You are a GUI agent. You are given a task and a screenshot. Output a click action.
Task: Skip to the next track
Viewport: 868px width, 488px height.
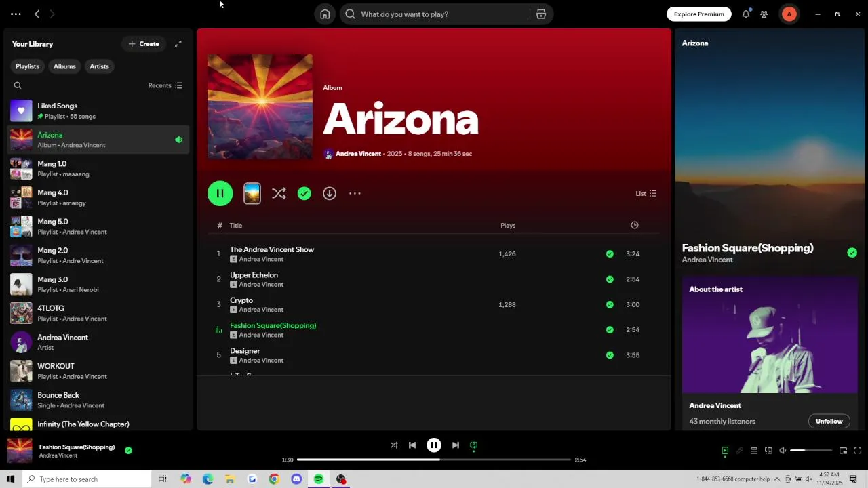point(456,445)
